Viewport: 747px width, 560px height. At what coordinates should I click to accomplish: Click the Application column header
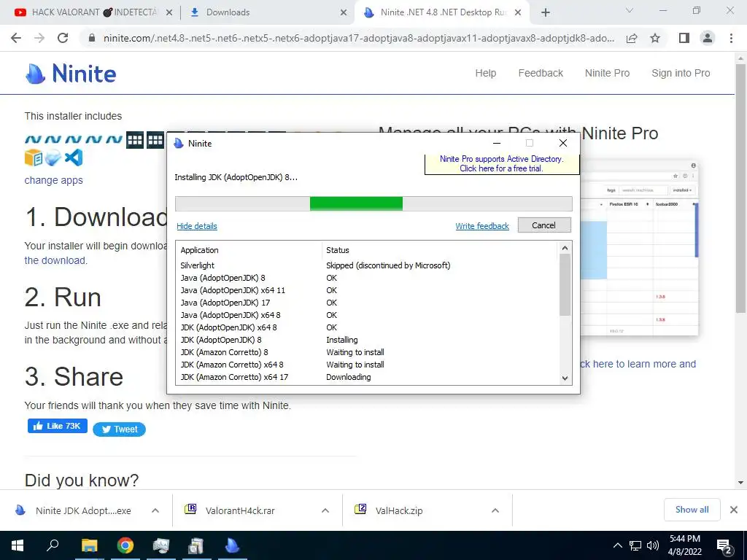pyautogui.click(x=249, y=250)
